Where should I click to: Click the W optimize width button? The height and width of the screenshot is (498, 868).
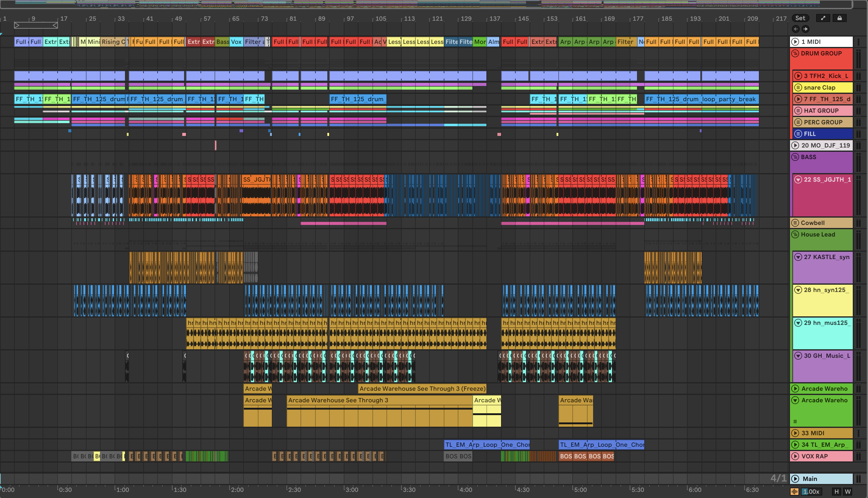(848, 492)
